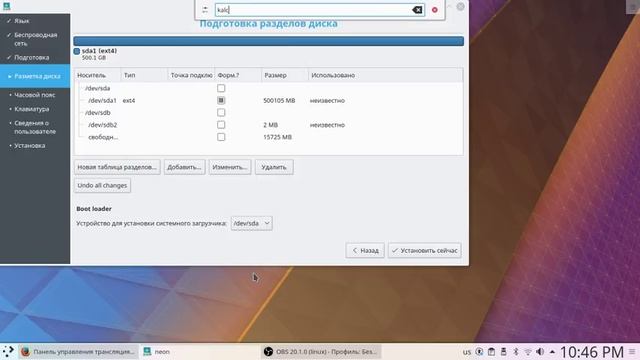This screenshot has height=360, width=640.
Task: Open the Wi-Fi network tray icon
Action: (528, 351)
